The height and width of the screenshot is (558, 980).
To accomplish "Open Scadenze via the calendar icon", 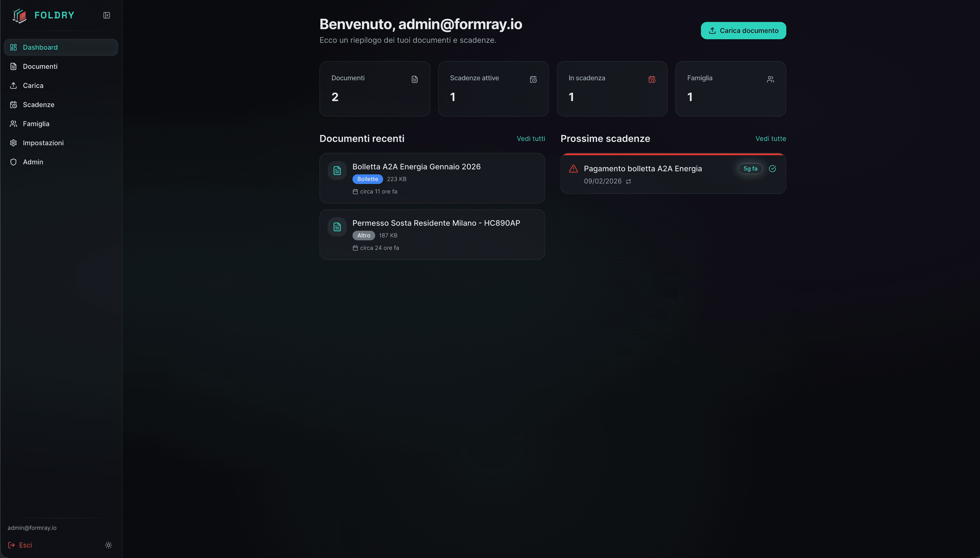I will click(14, 105).
